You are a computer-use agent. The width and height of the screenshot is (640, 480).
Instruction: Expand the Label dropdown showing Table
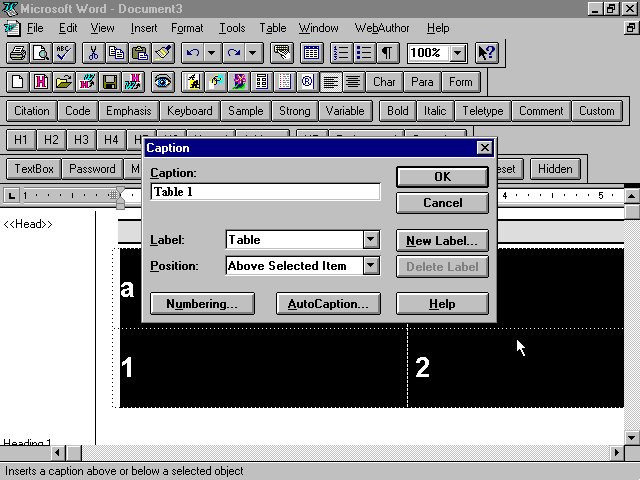pos(371,240)
